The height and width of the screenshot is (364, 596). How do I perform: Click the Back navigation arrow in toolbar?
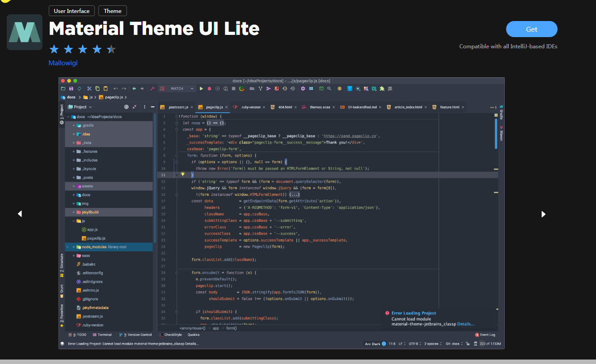coord(134,89)
